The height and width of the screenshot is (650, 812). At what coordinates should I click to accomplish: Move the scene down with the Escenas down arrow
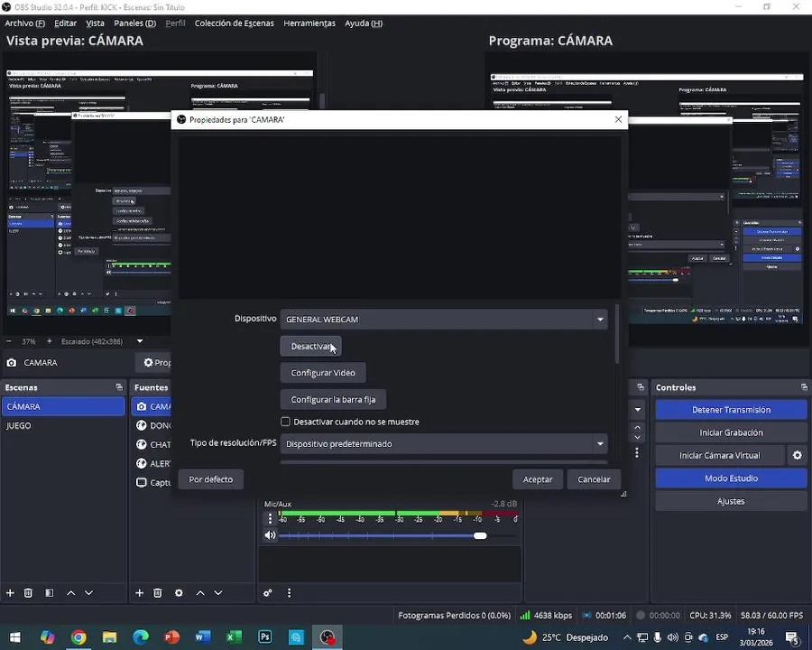click(89, 592)
